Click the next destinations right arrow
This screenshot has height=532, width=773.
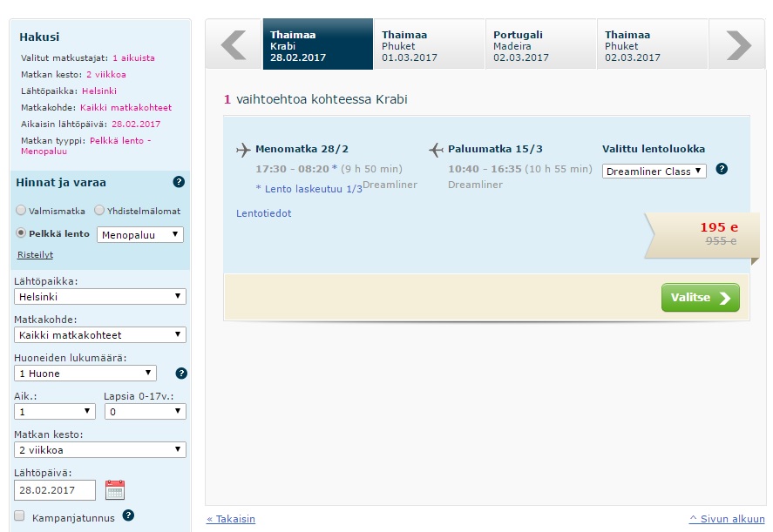pyautogui.click(x=738, y=44)
